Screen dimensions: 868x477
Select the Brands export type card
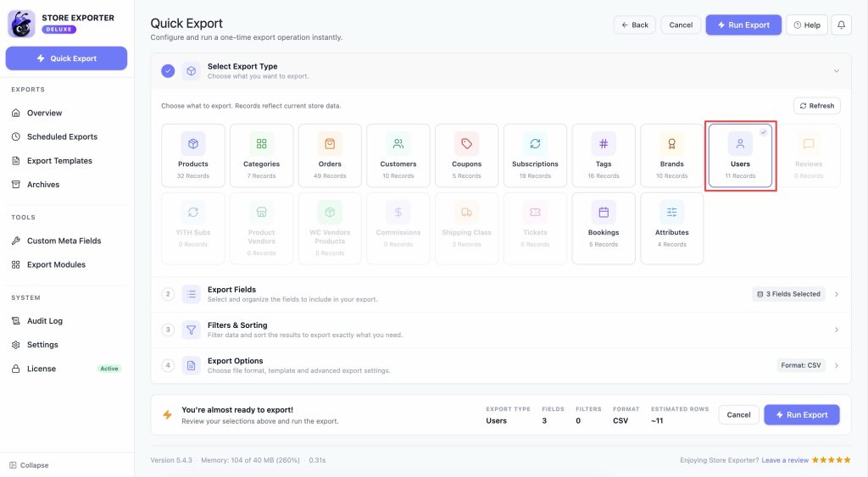click(x=671, y=156)
